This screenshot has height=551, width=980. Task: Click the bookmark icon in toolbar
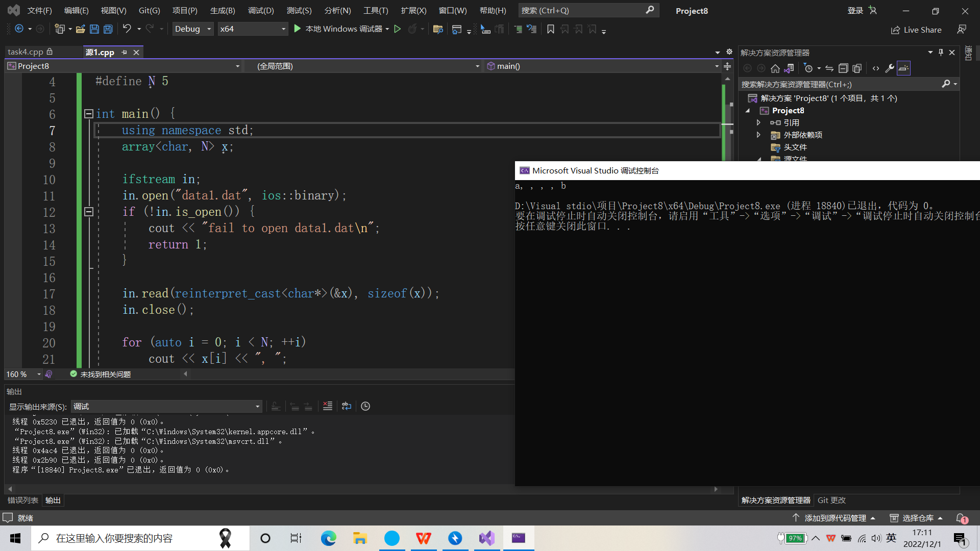click(x=550, y=29)
